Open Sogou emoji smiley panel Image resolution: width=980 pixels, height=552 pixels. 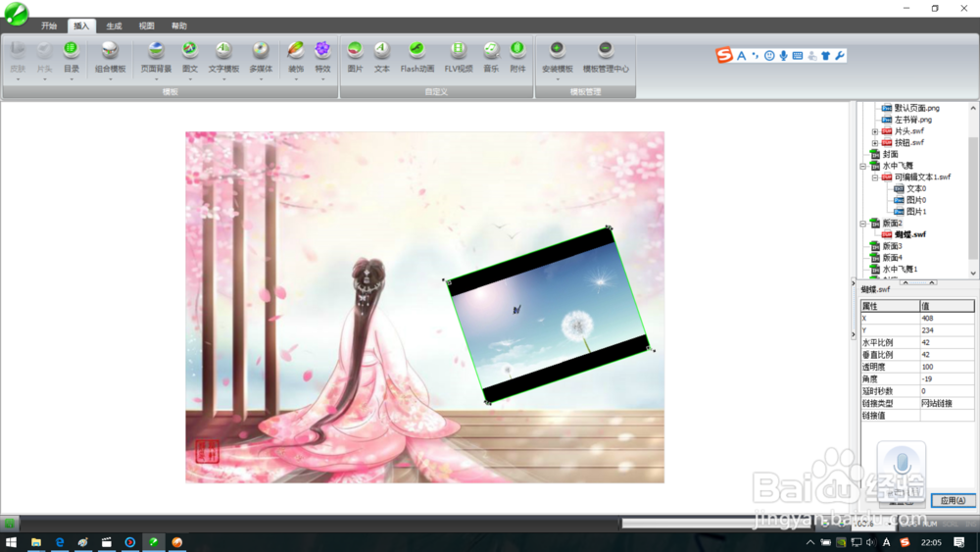(x=769, y=56)
